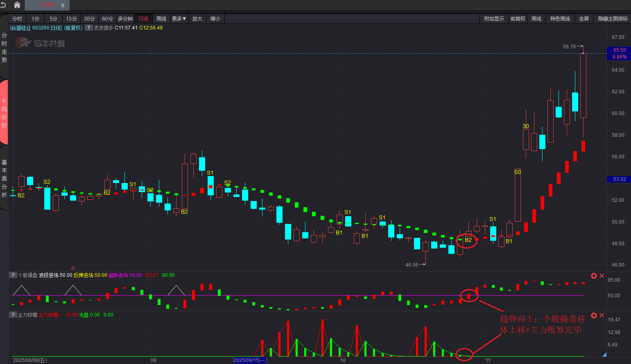Select the 60分 timeframe tab
The width and height of the screenshot is (631, 364).
click(107, 19)
